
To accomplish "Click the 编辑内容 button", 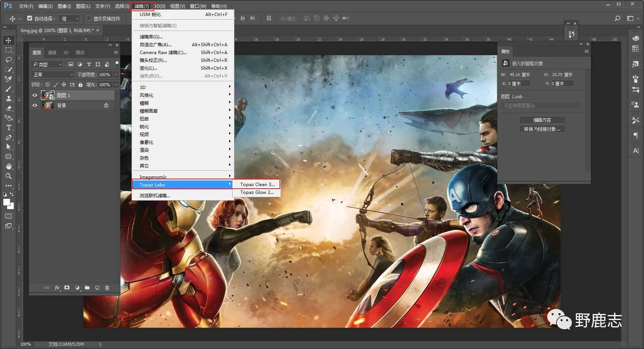I will pos(542,120).
